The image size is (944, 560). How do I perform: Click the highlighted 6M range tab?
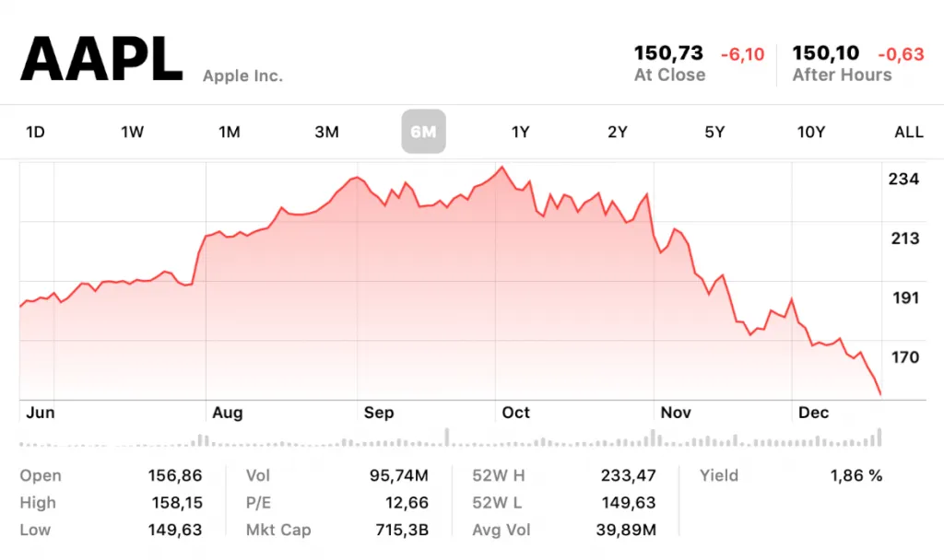tap(423, 132)
